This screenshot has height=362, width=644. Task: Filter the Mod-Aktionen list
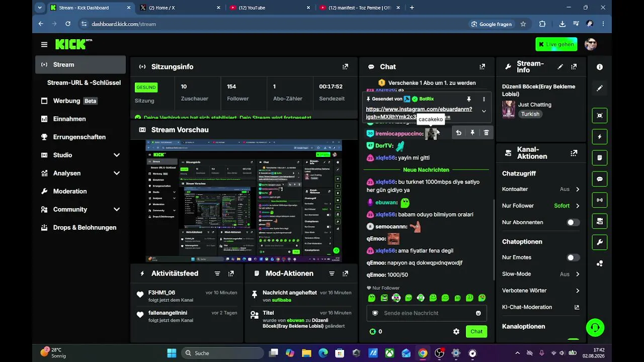(x=332, y=274)
